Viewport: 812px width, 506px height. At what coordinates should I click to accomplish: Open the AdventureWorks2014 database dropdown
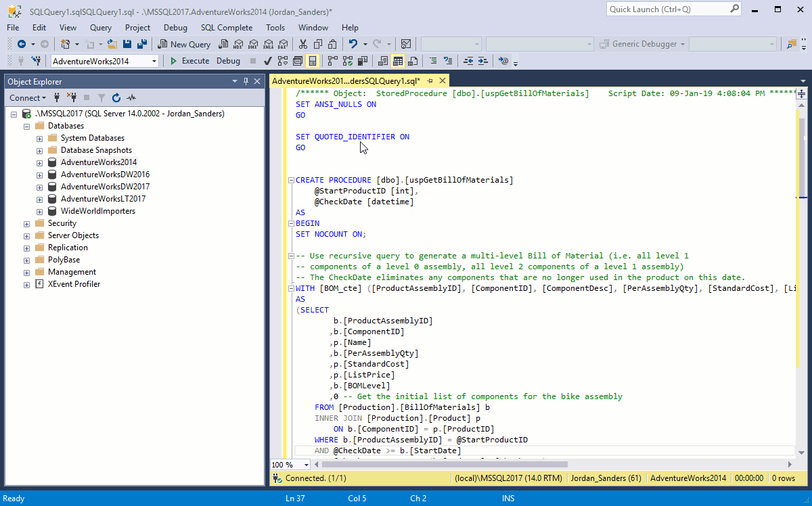pos(154,61)
